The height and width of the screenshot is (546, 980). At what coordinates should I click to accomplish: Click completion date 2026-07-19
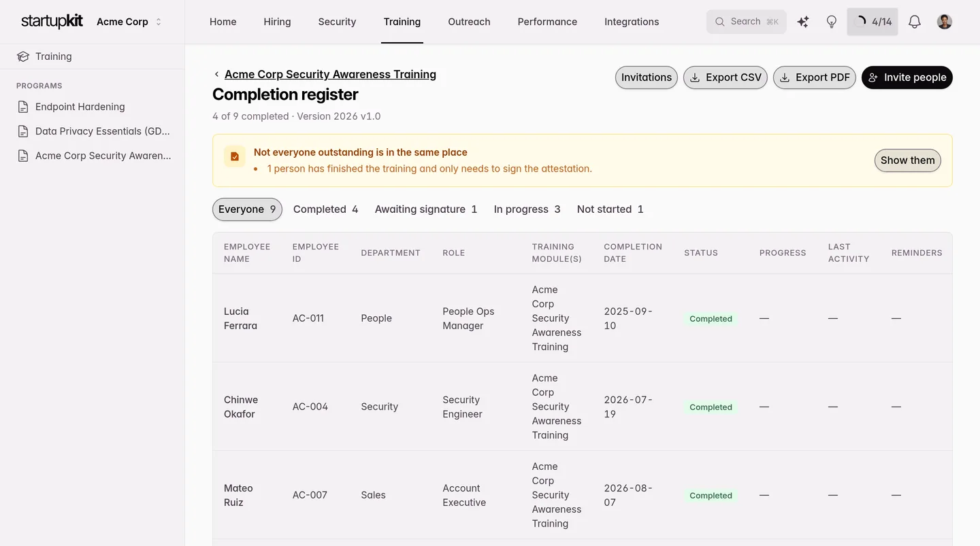pyautogui.click(x=628, y=407)
